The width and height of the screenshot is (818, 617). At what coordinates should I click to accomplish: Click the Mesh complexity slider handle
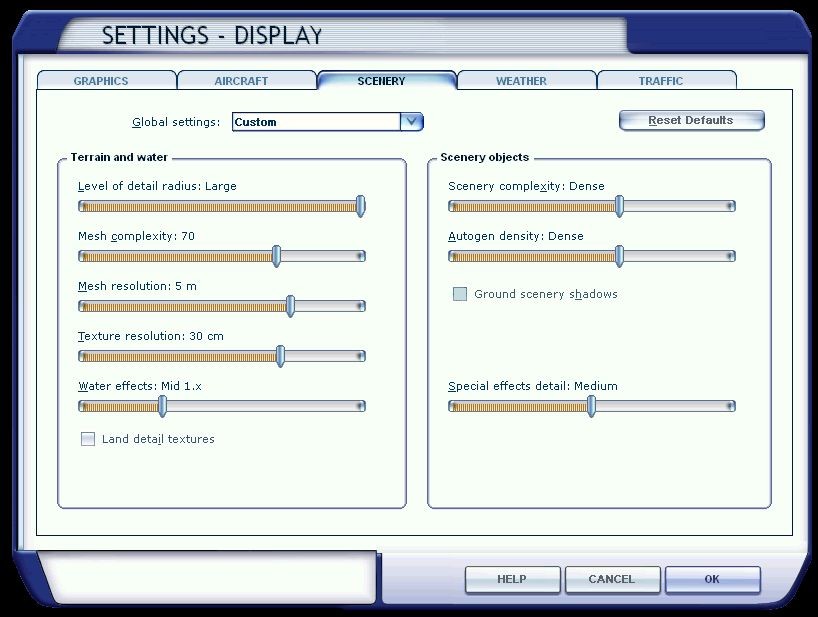(277, 256)
